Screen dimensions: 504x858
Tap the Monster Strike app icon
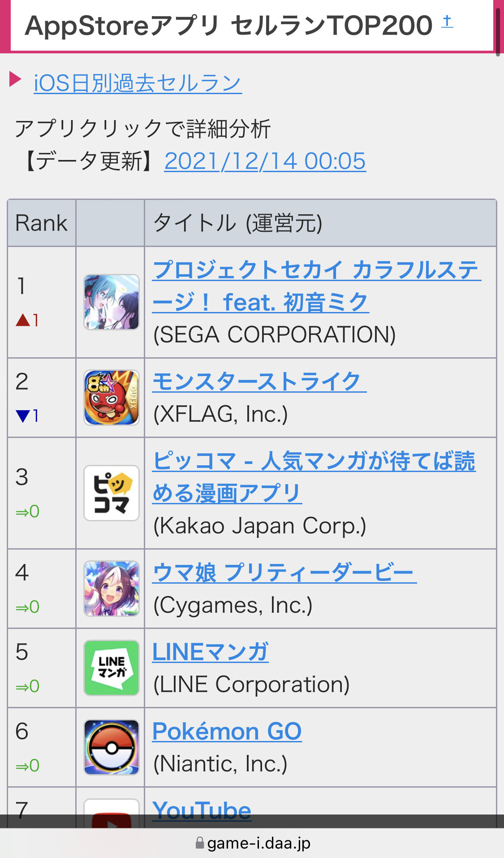[112, 398]
